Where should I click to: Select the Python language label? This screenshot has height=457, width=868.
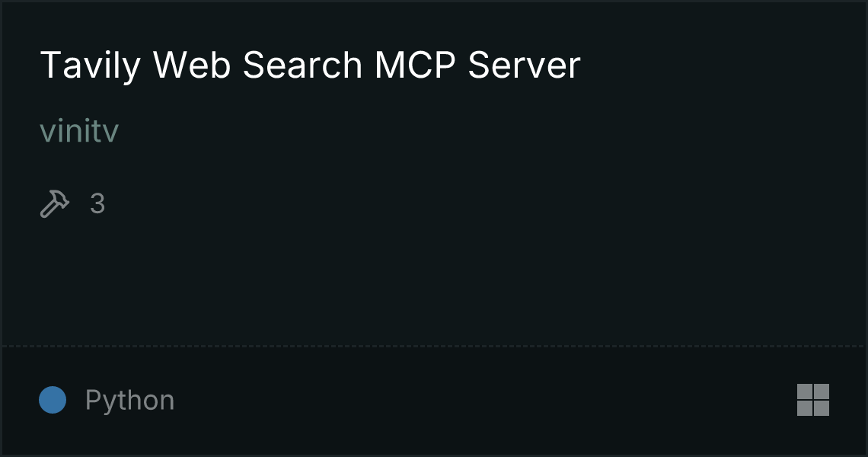pos(129,400)
